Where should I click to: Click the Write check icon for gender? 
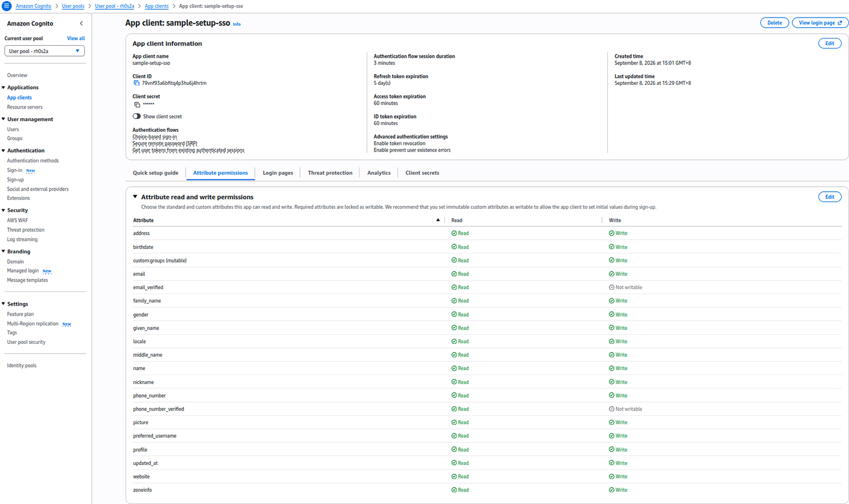pyautogui.click(x=611, y=315)
